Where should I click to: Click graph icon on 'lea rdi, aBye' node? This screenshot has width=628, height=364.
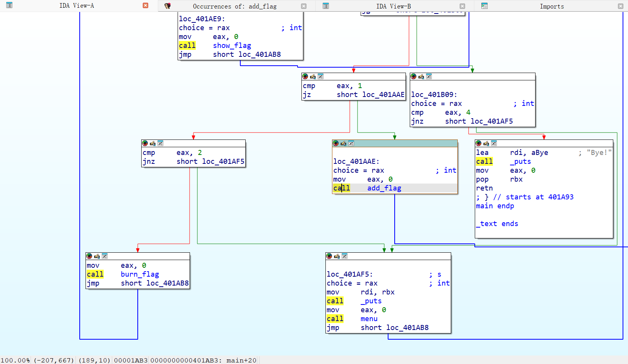(x=494, y=143)
